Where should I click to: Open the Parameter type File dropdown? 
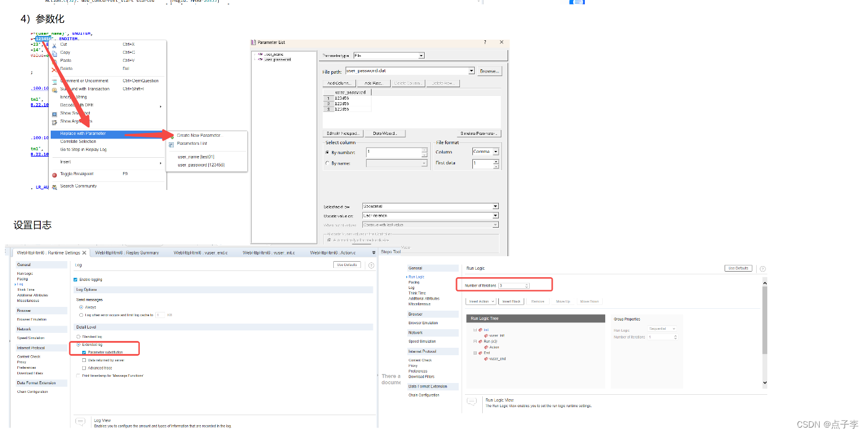pyautogui.click(x=421, y=55)
